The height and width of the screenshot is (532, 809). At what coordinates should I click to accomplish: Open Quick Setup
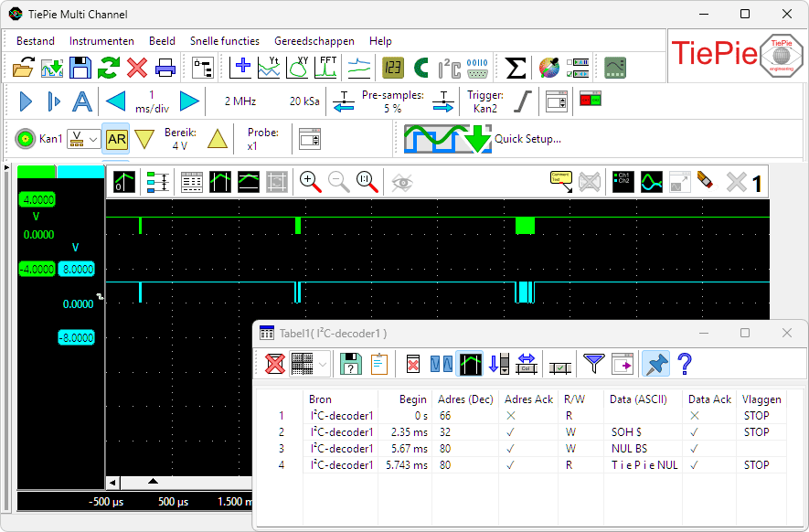point(483,139)
